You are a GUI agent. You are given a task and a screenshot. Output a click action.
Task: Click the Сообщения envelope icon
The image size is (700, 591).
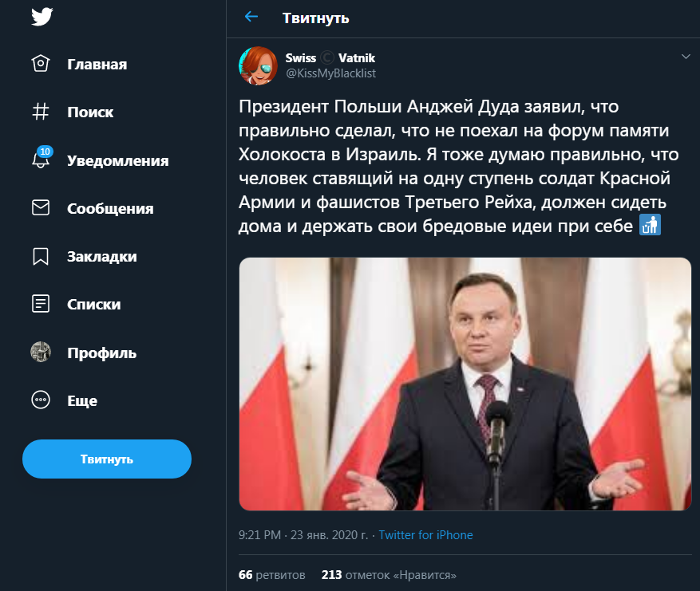pos(41,208)
